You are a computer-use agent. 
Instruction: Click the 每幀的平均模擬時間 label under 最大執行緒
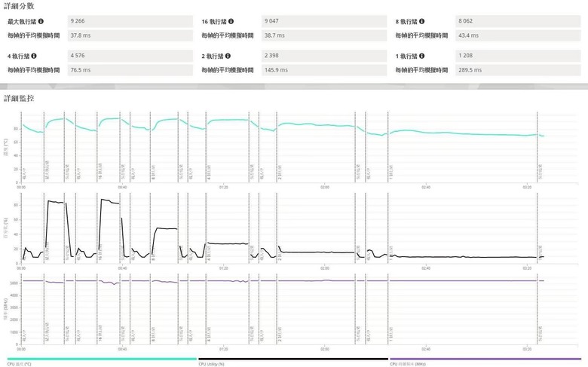pyautogui.click(x=33, y=35)
